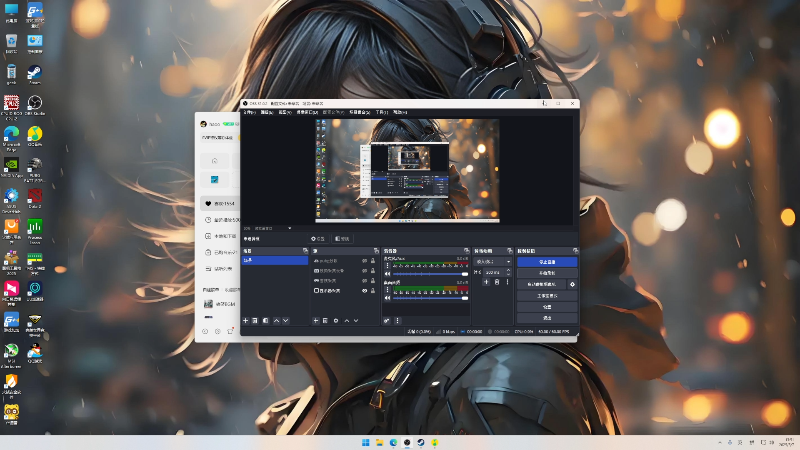Image resolution: width=800 pixels, height=450 pixels.
Task: Open the Desktop Audio channel three-dot options
Action: coord(387,290)
